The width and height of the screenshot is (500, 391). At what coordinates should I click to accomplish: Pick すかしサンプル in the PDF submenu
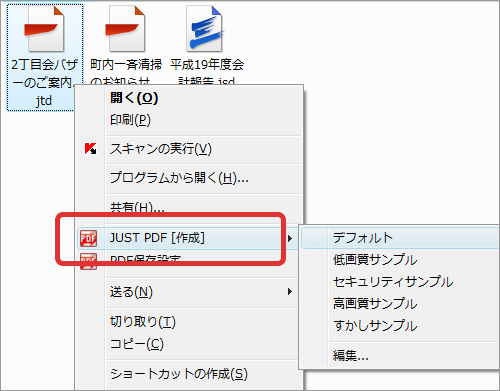tap(375, 325)
